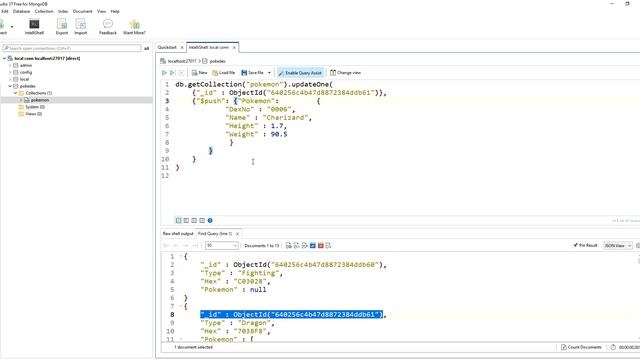Expand the admin database node
Viewport: 640px width, 360px height.
tap(10, 65)
